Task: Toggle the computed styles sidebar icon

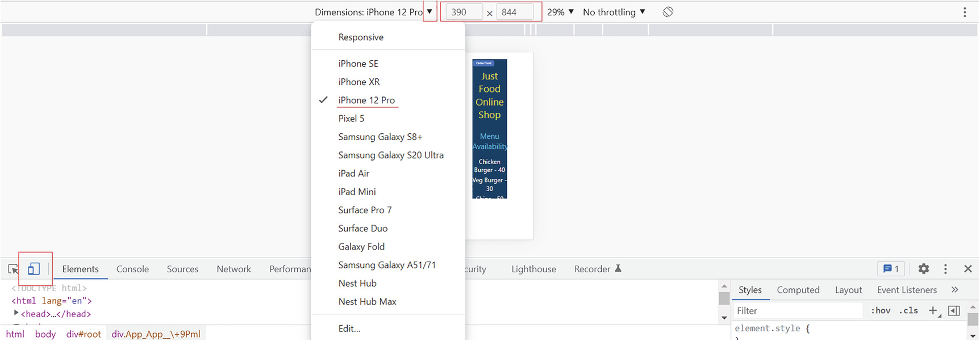Action: (x=954, y=310)
